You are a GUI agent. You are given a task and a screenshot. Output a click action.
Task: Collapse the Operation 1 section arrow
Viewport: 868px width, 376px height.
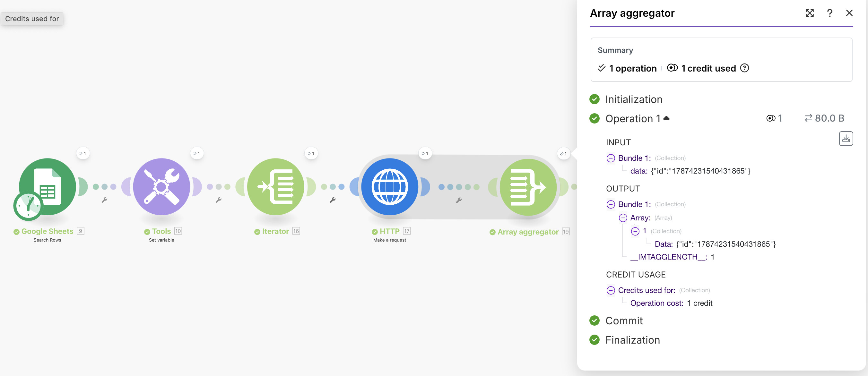click(x=666, y=118)
